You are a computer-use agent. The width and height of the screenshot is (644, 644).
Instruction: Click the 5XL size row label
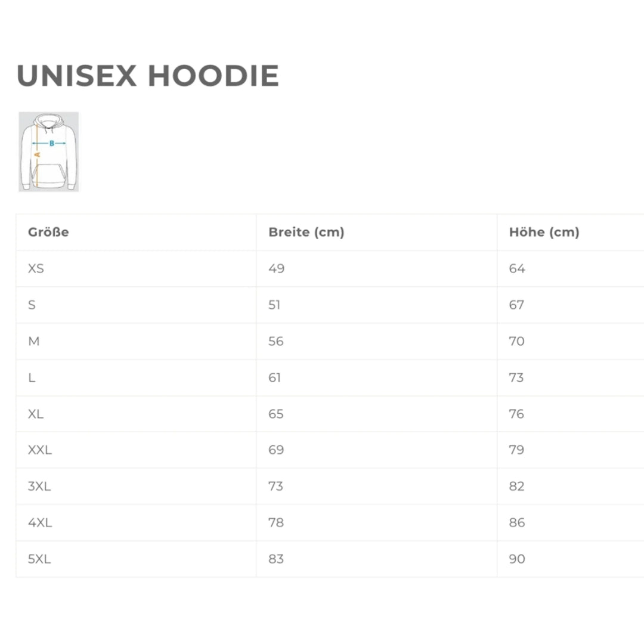pos(39,559)
